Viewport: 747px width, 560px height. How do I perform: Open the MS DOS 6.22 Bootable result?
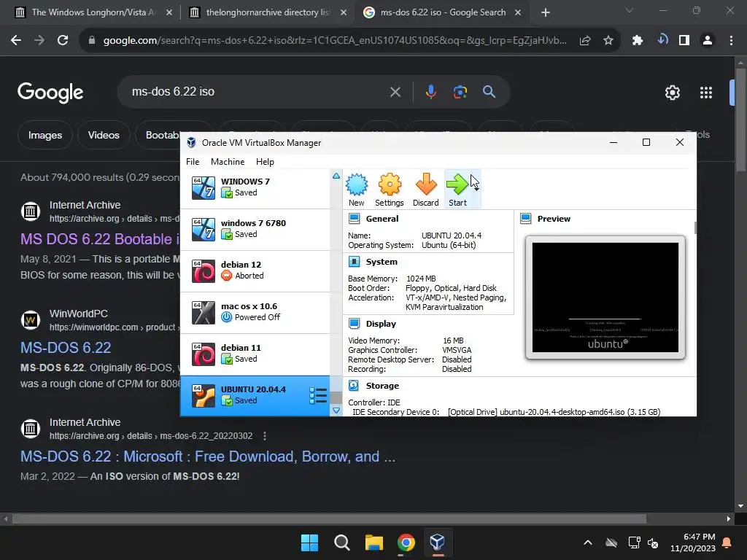point(100,239)
